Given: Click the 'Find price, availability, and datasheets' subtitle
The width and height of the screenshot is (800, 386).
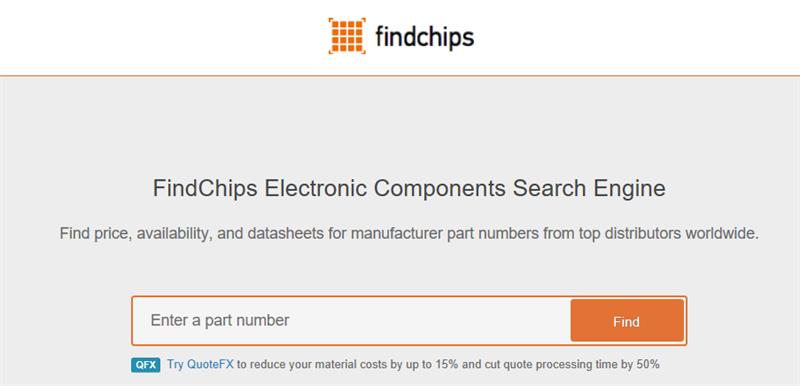Looking at the screenshot, I should click(x=409, y=234).
